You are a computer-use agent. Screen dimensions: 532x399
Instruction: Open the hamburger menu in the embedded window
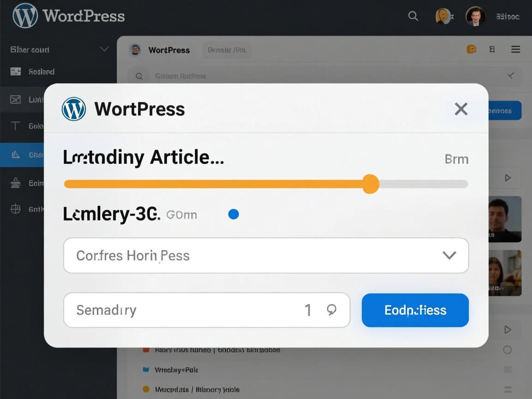pos(515,49)
